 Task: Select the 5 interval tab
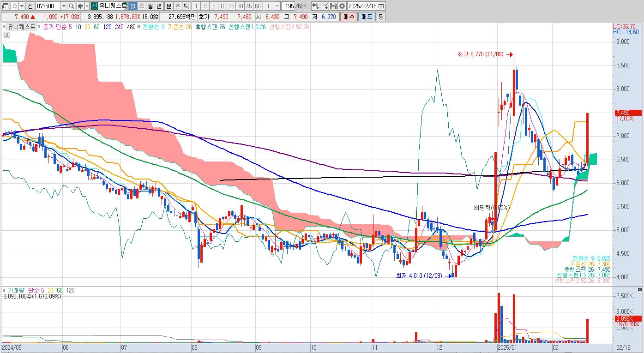214,6
